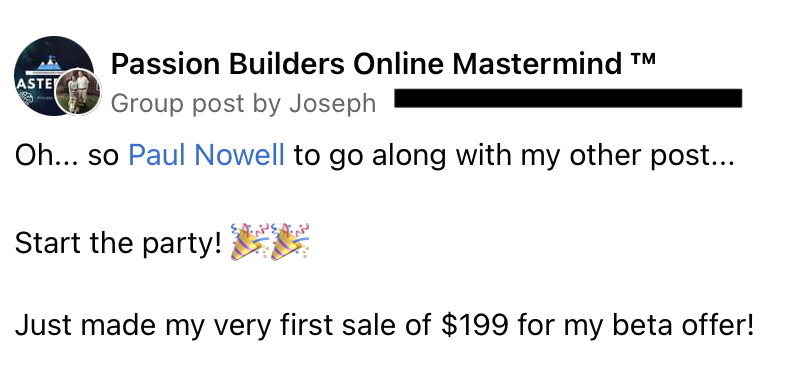Screen dimensions: 796x368
Task: Click the black redaction bar after Joseph
Action: click(x=568, y=98)
